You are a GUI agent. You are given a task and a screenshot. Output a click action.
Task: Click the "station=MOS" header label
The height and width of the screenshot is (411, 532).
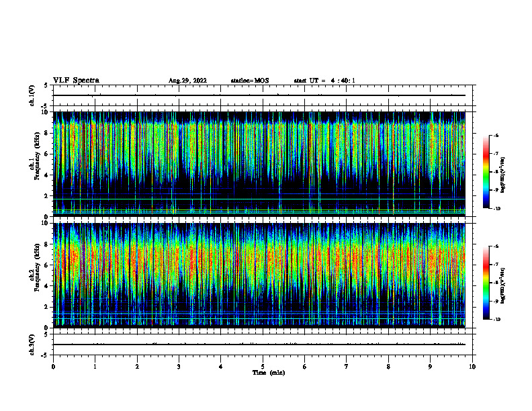[x=250, y=81]
